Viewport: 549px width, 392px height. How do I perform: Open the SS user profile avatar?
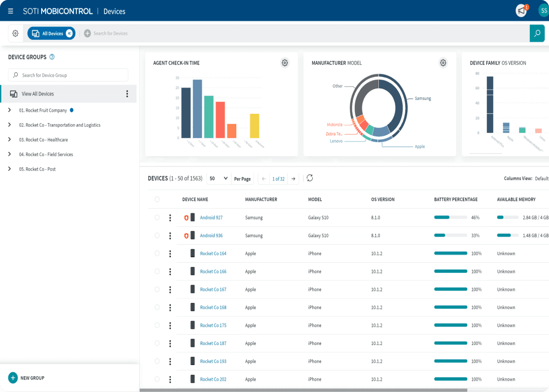click(544, 11)
